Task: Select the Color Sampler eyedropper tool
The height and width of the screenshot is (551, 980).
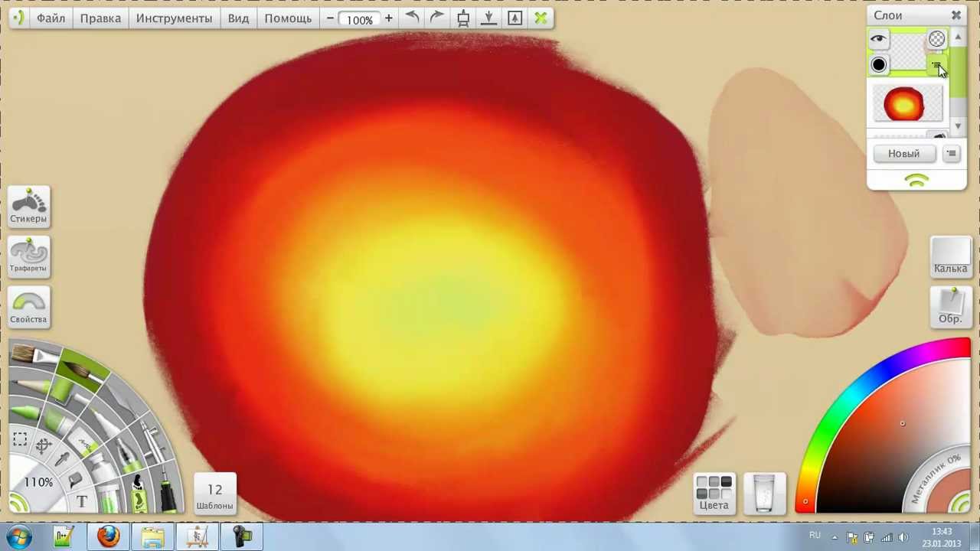Action: [62, 459]
